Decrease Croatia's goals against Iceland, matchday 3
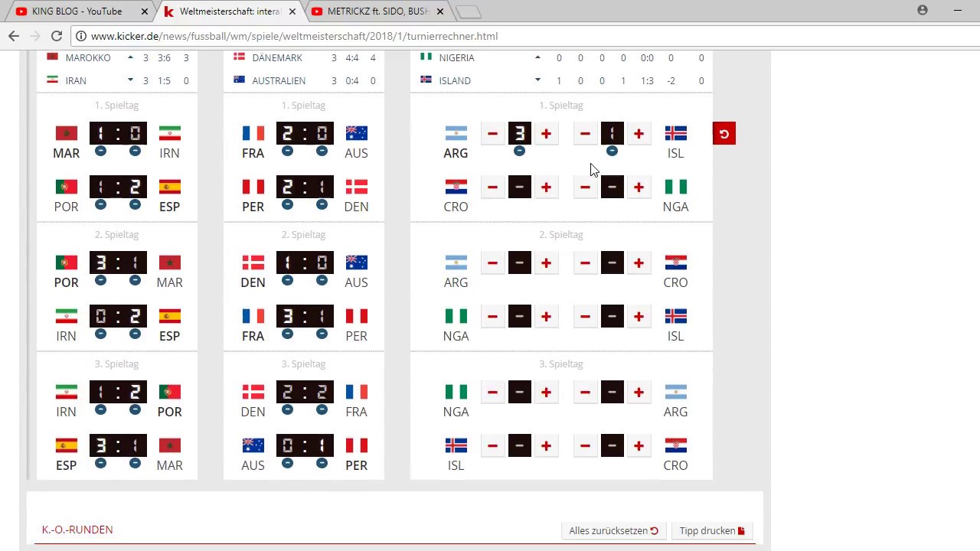This screenshot has width=980, height=551. (x=585, y=445)
